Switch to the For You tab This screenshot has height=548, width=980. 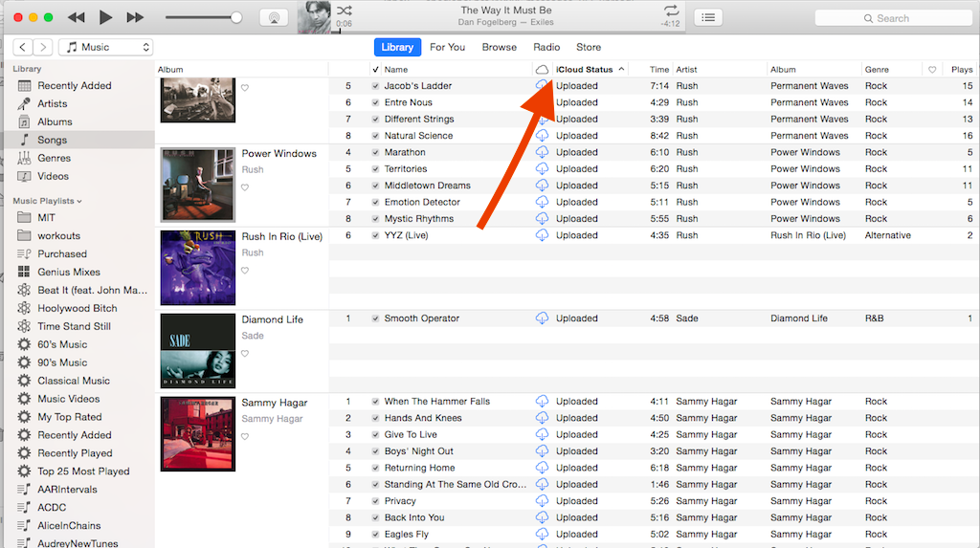pos(448,47)
